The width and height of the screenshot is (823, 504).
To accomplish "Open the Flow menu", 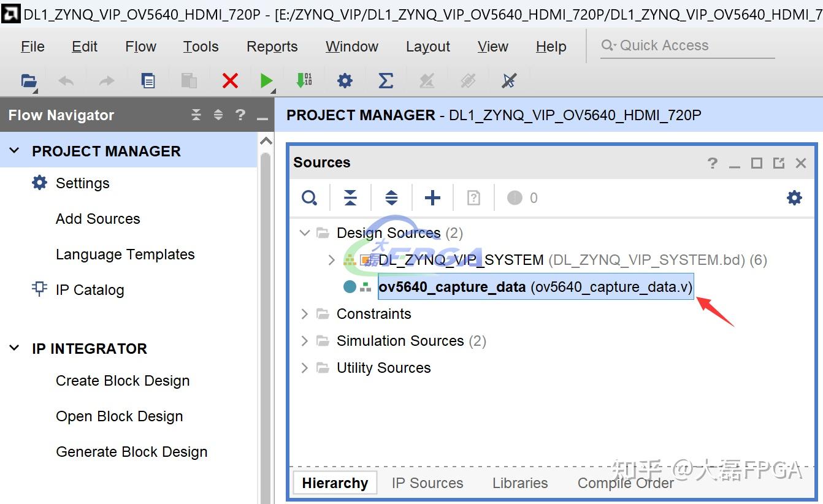I will tap(140, 47).
